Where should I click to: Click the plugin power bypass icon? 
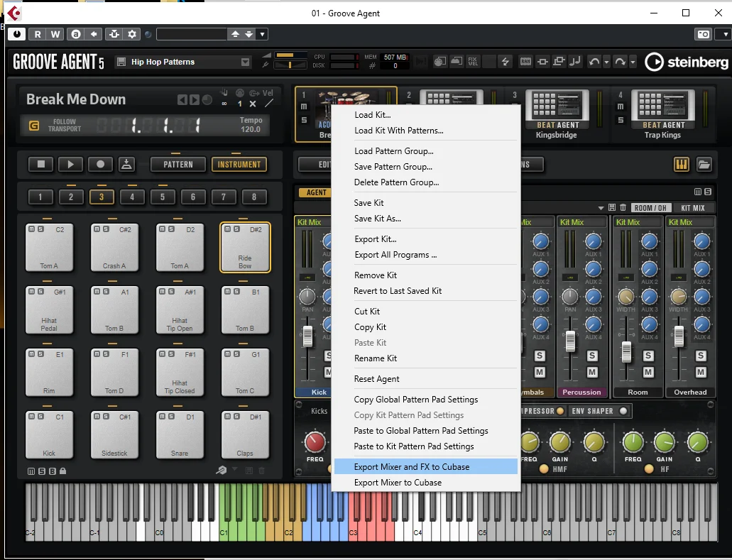(17, 34)
